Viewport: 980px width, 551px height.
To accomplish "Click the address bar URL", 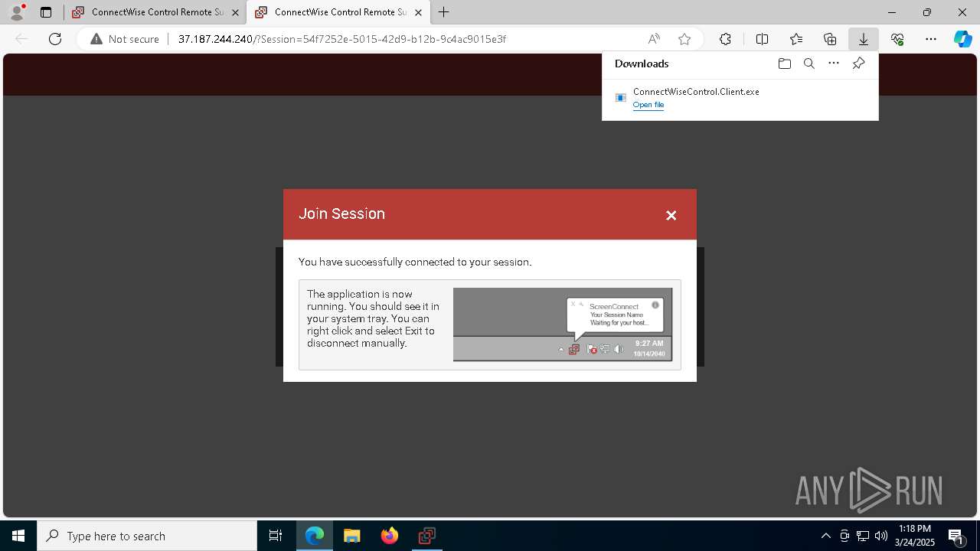I will pyautogui.click(x=341, y=39).
